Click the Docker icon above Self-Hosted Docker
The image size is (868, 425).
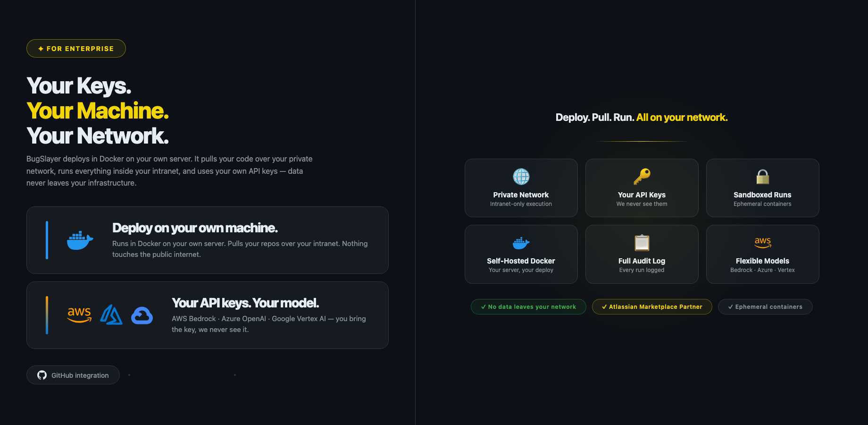click(521, 243)
